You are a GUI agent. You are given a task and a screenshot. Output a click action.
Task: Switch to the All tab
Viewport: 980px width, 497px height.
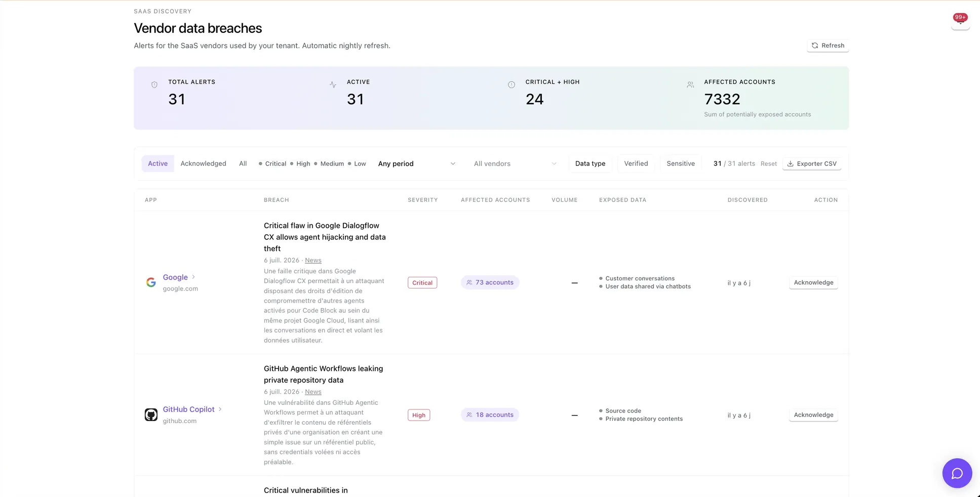click(x=243, y=163)
